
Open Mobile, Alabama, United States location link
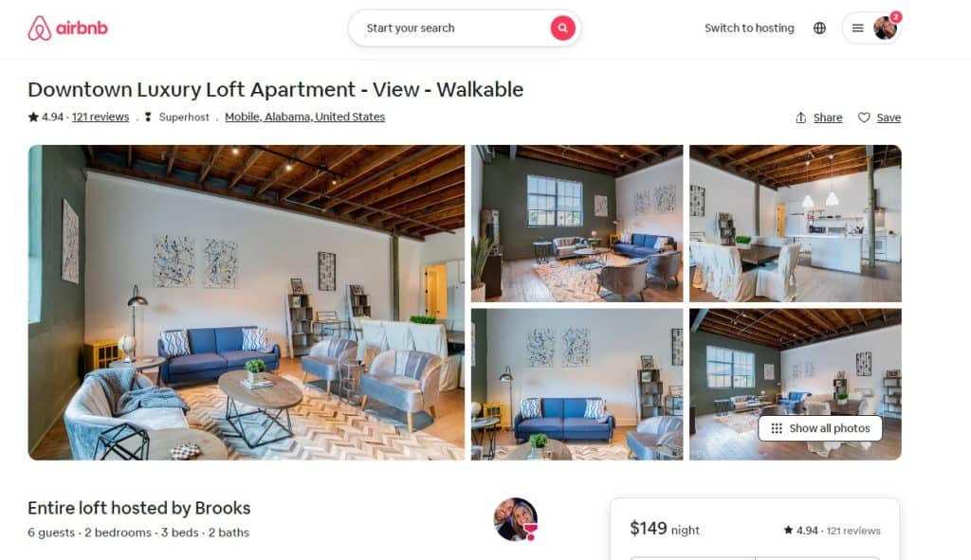304,117
